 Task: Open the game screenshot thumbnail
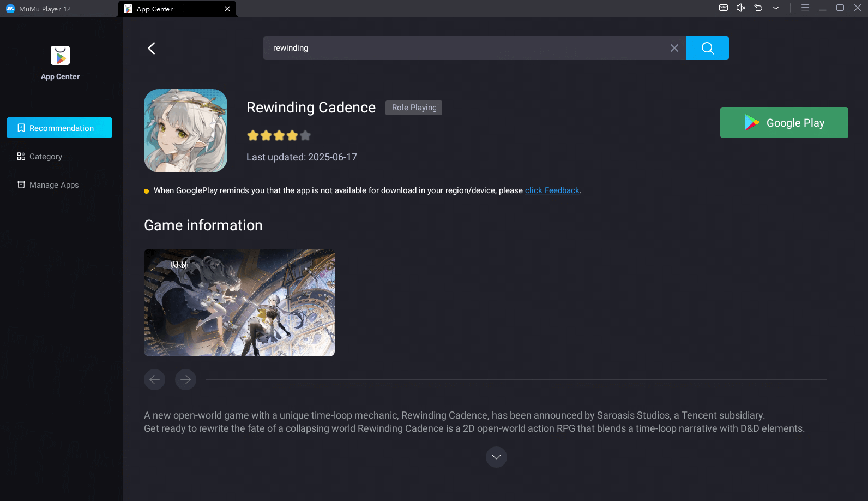coord(239,302)
